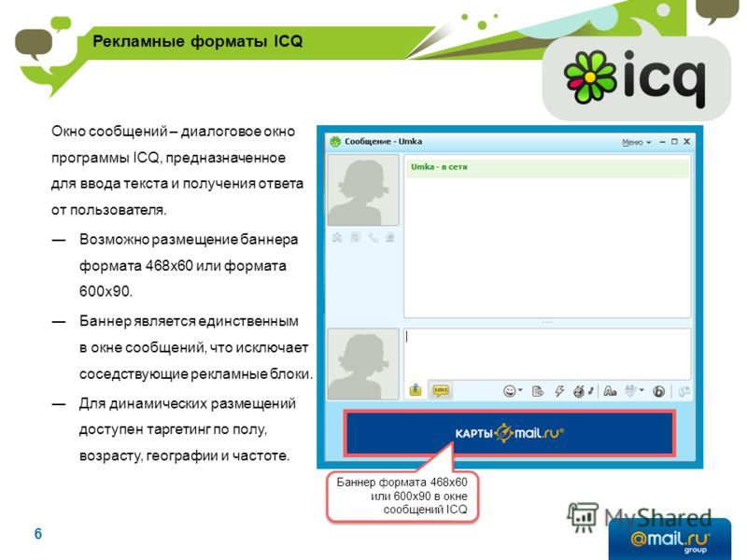Open the Aa font formatting options
This screenshot has width=747, height=560.
[610, 391]
